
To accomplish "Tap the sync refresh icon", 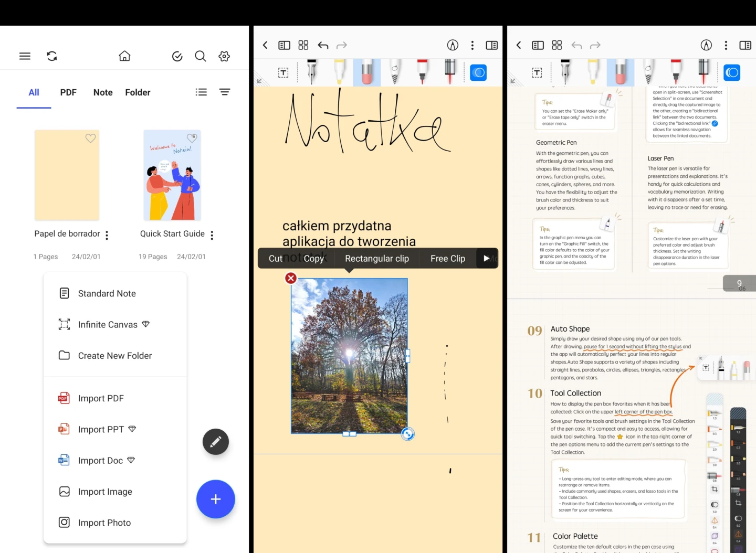I will pyautogui.click(x=52, y=56).
